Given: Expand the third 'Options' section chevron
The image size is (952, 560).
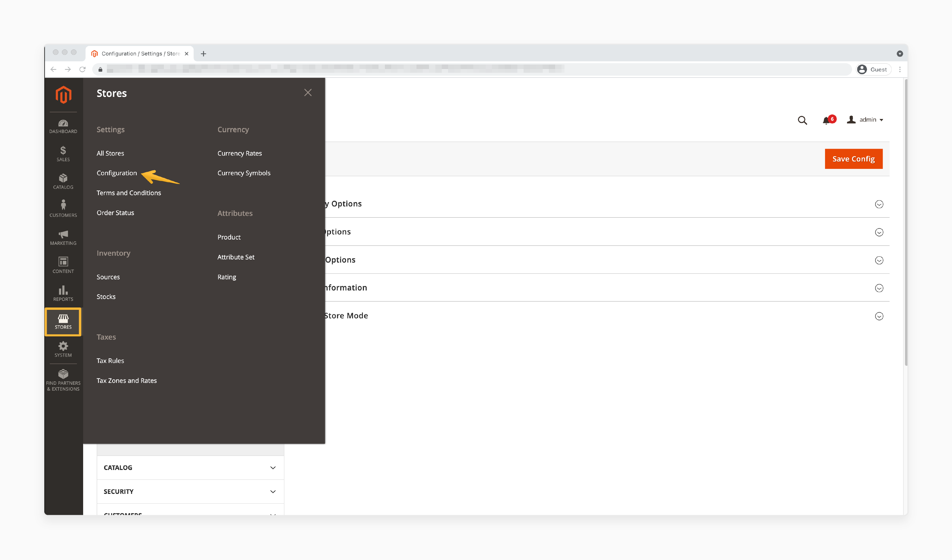Looking at the screenshot, I should pyautogui.click(x=879, y=260).
